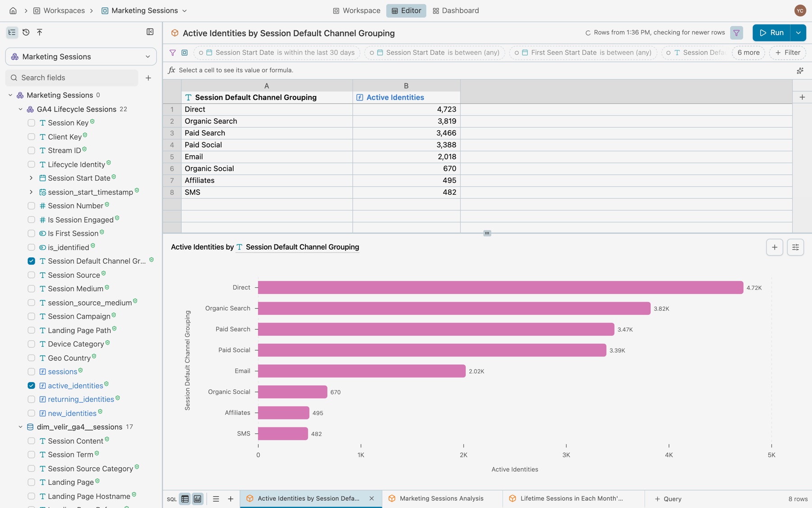Screen dimensions: 812x508
Task: Add a new Query
Action: point(668,499)
